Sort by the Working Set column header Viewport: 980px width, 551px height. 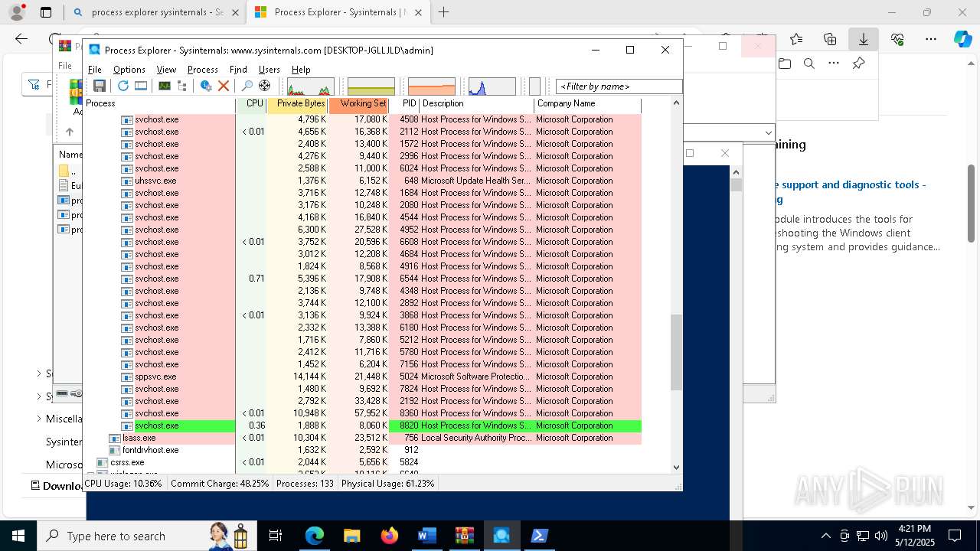point(359,103)
